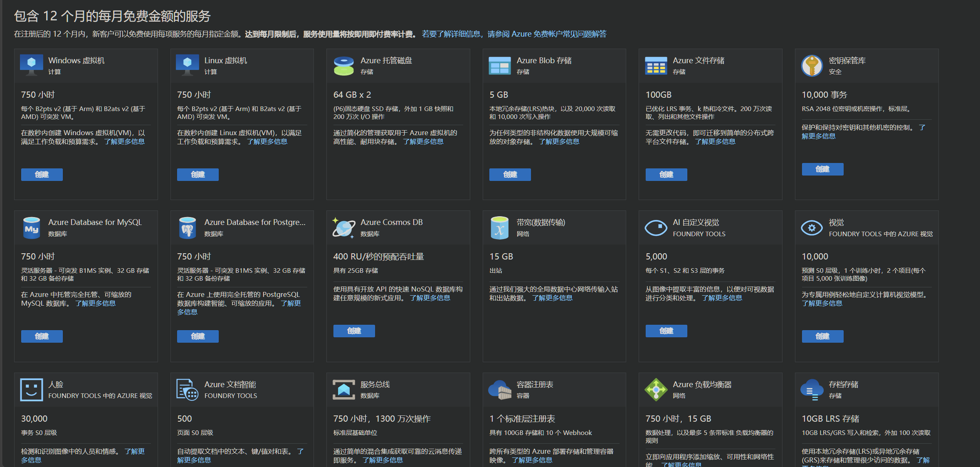Open 了解更多信息 for 带宽(数据传输)

pos(552,298)
